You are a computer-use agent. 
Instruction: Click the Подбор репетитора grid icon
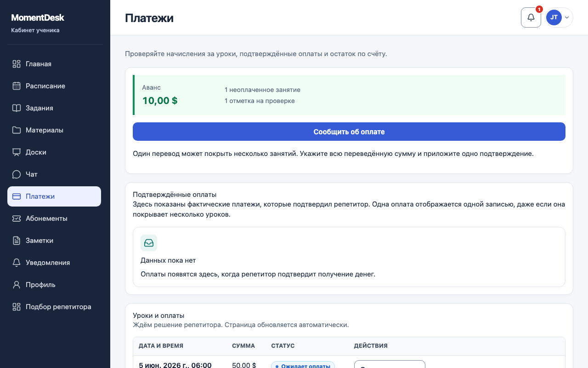pos(17,307)
